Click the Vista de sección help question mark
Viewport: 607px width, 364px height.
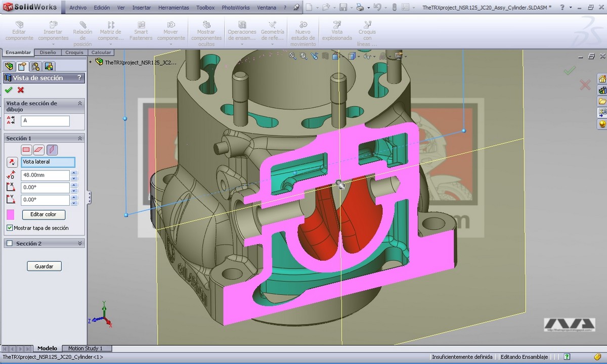pos(79,78)
